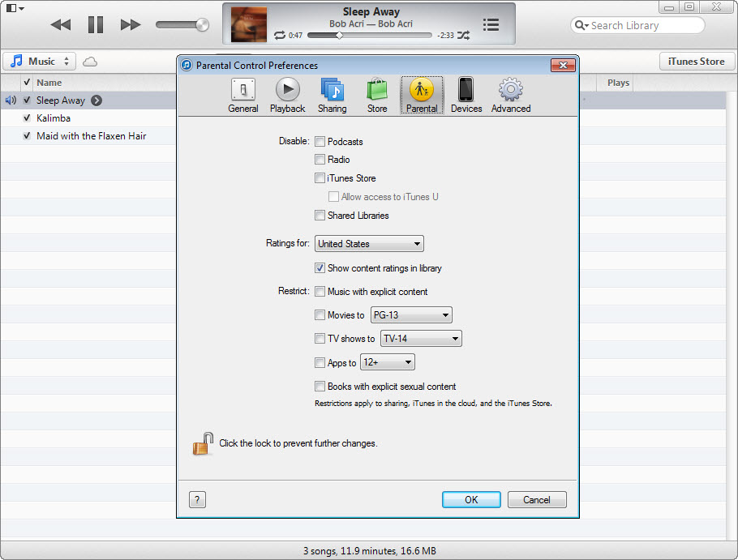The height and width of the screenshot is (560, 738).
Task: Open the General preferences tab
Action: coord(242,96)
